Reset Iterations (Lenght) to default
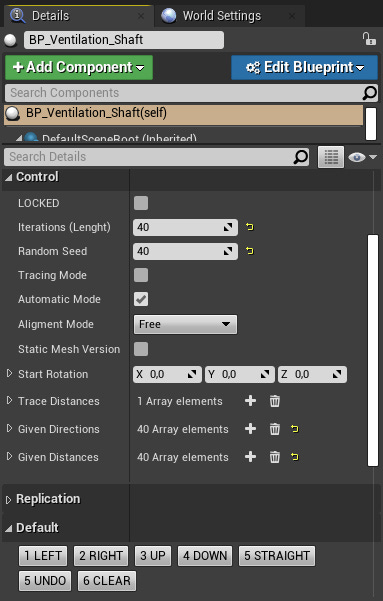This screenshot has width=383, height=601. [x=250, y=227]
